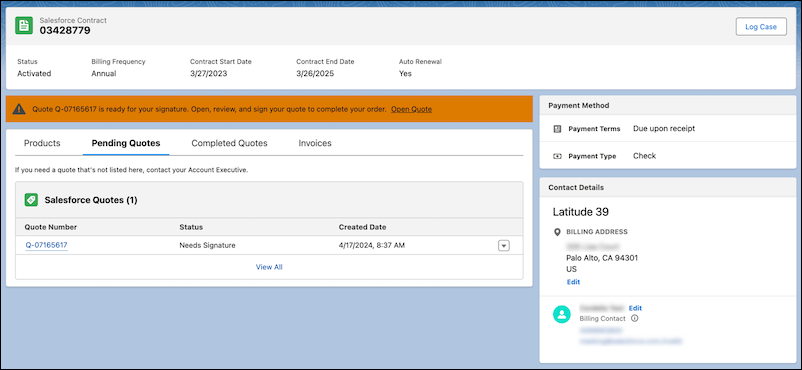
Task: Select the Pending Quotes tab
Action: pyautogui.click(x=126, y=143)
